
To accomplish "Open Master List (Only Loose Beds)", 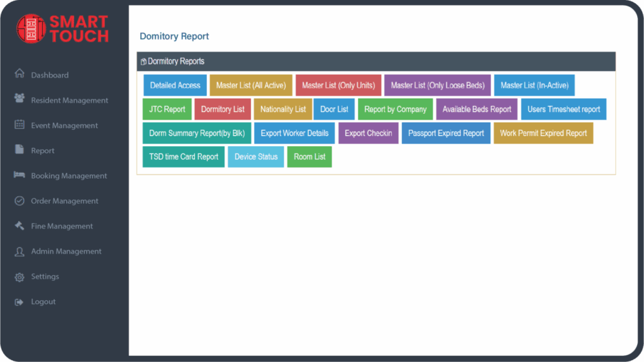I will 438,86.
